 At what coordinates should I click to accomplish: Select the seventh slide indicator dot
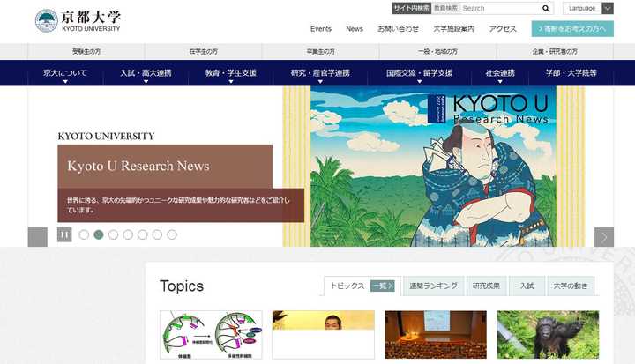(x=172, y=234)
